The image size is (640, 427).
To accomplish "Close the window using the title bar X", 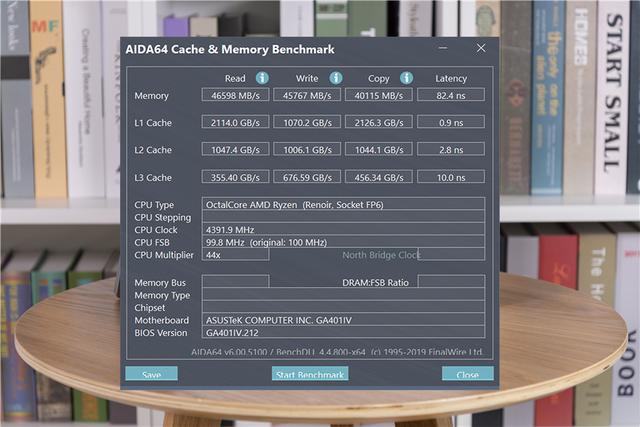I will point(481,48).
